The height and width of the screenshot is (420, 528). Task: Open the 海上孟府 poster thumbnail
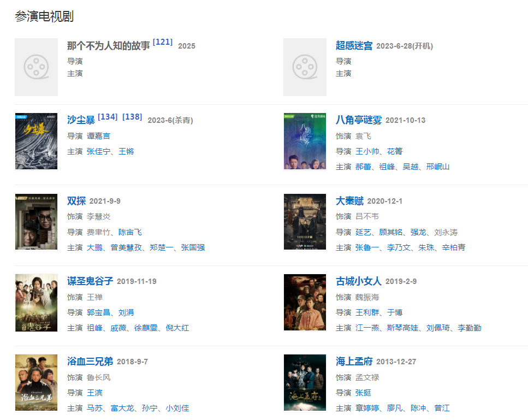tap(305, 383)
